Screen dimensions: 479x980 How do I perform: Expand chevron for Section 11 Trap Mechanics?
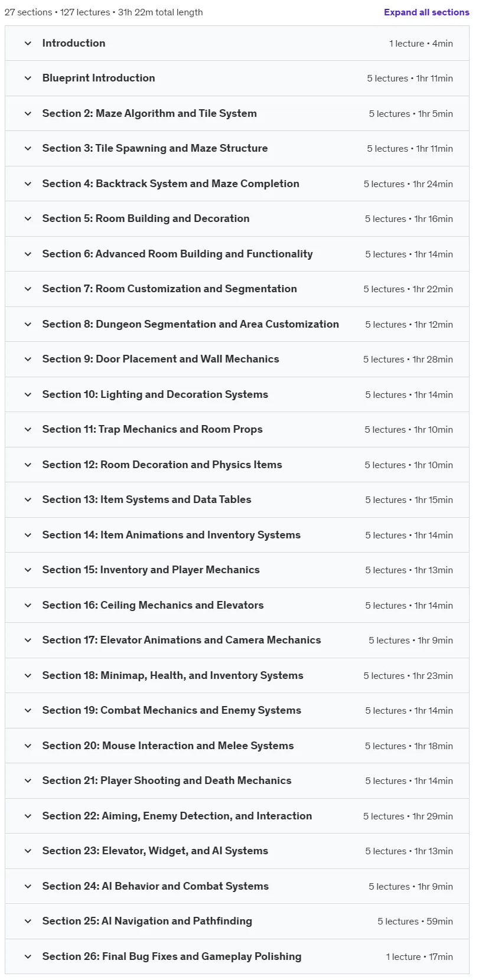pos(28,429)
